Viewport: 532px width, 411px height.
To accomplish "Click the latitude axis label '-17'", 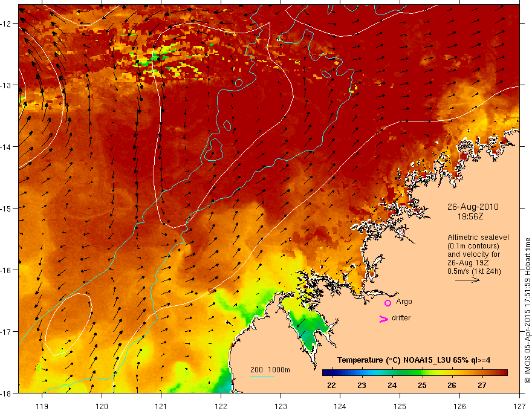I will tap(6, 332).
